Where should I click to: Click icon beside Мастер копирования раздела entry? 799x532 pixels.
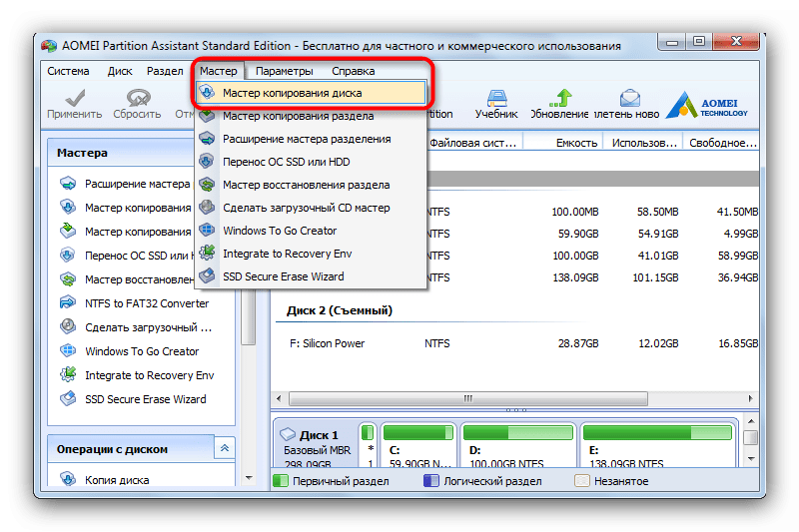click(207, 116)
